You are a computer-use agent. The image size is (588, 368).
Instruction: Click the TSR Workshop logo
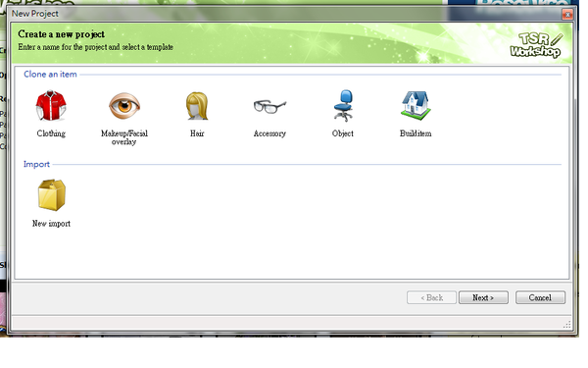(536, 45)
